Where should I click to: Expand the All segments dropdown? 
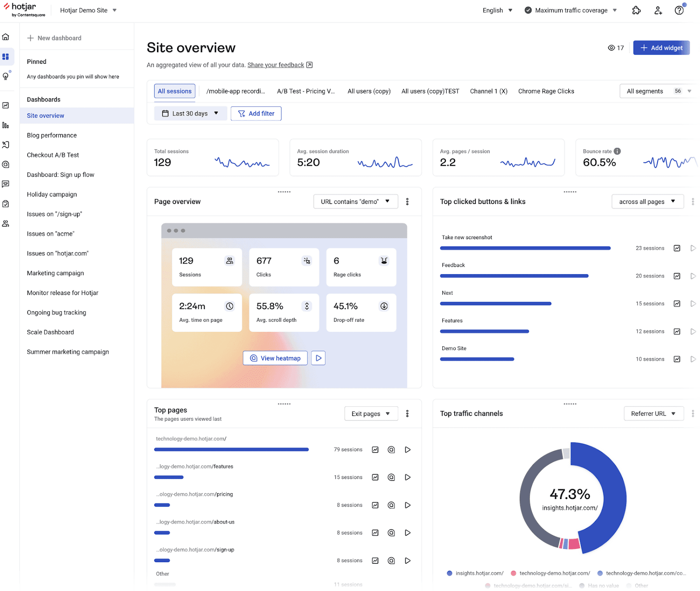[656, 91]
